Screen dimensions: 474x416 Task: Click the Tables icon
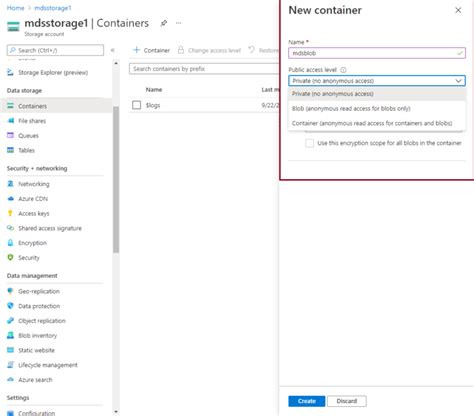(10, 150)
